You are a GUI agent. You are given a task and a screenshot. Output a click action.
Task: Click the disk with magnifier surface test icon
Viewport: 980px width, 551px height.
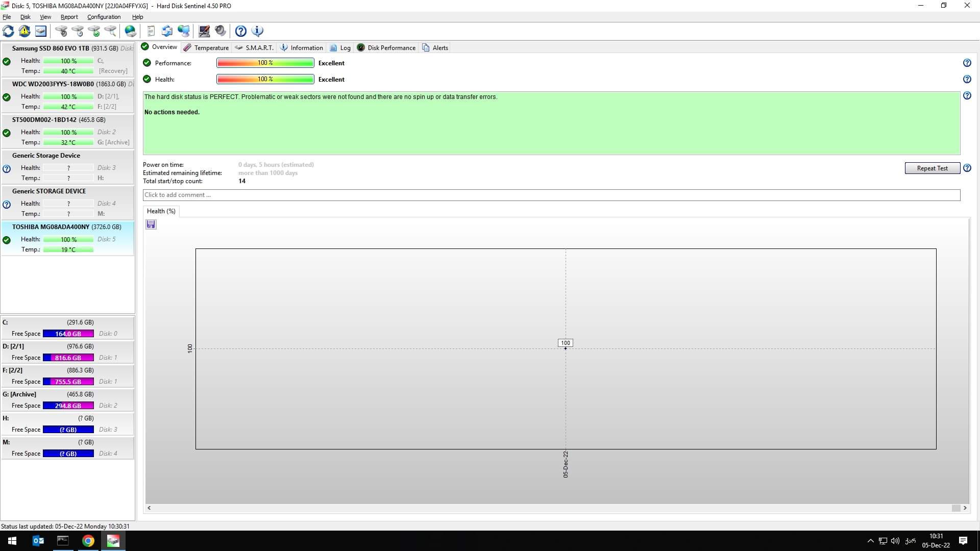pyautogui.click(x=111, y=31)
